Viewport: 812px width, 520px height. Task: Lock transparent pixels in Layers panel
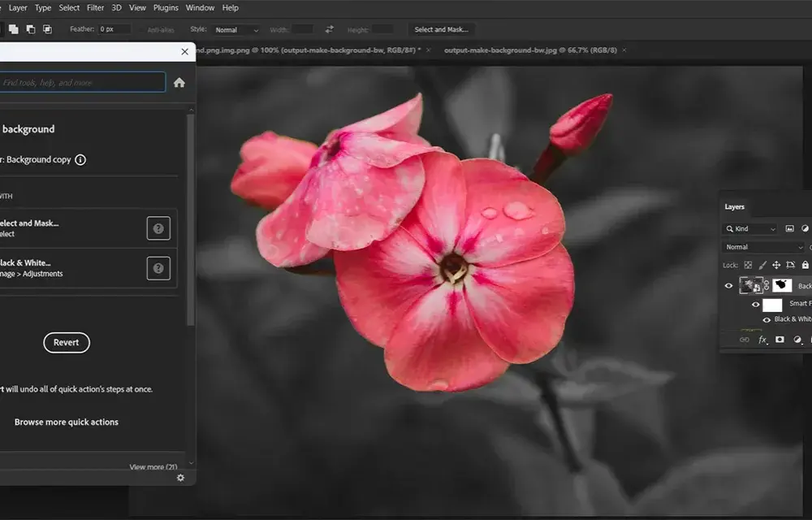(748, 265)
